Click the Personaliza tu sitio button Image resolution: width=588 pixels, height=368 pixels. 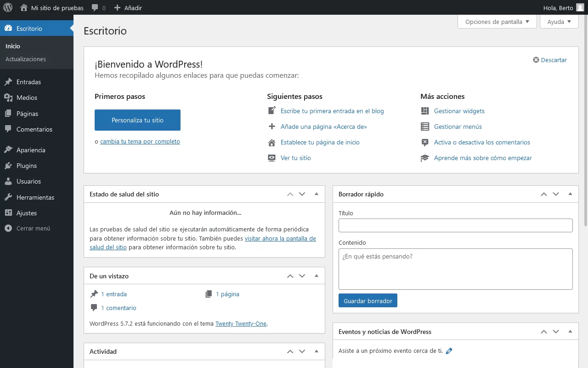tap(137, 120)
